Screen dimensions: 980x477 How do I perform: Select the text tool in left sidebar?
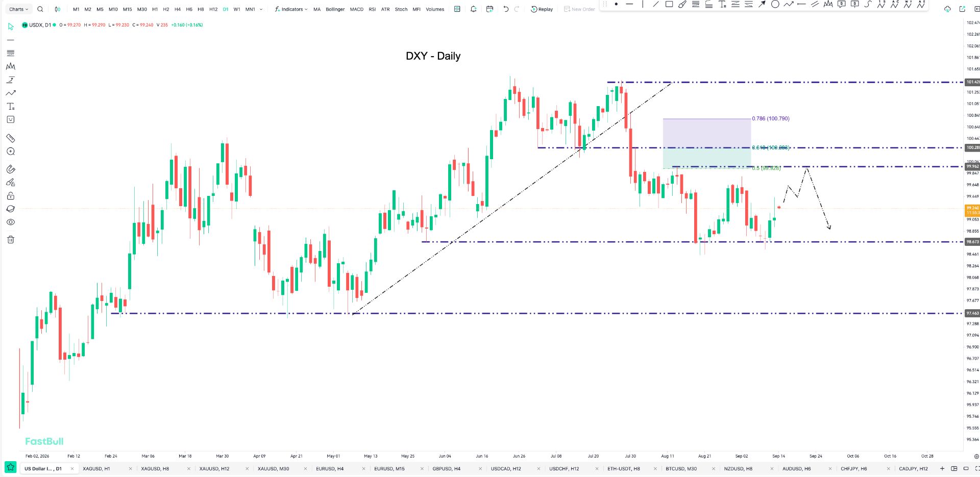(10, 106)
